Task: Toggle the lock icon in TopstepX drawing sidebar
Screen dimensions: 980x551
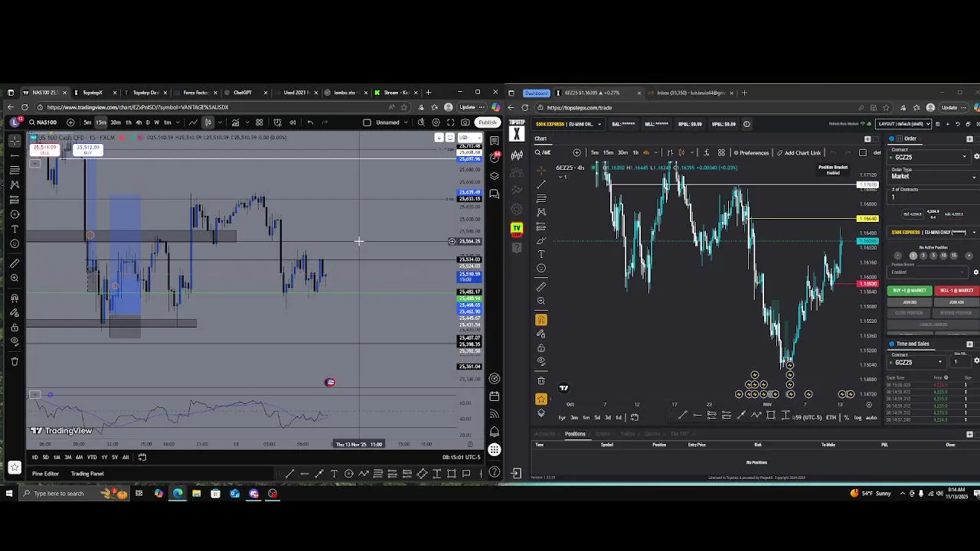Action: [x=541, y=347]
